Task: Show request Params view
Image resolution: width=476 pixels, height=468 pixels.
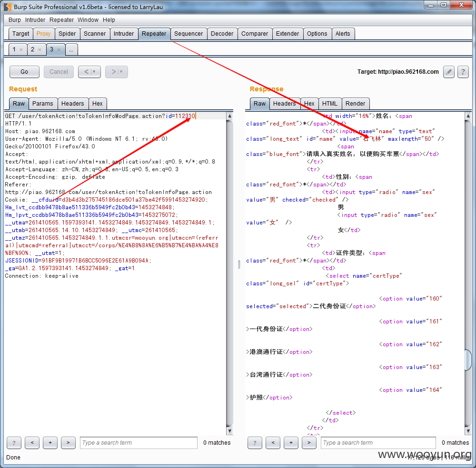Action: 42,104
